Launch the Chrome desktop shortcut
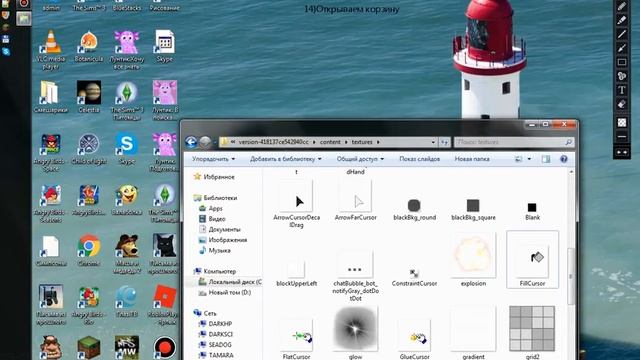The image size is (640, 360). (89, 250)
